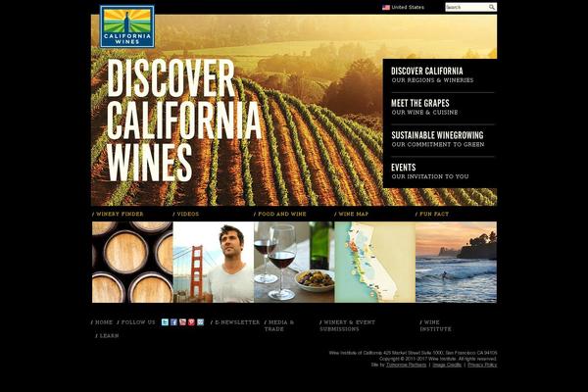Open the Winery Finder barrels thumbnail
The width and height of the screenshot is (588, 392).
132,262
